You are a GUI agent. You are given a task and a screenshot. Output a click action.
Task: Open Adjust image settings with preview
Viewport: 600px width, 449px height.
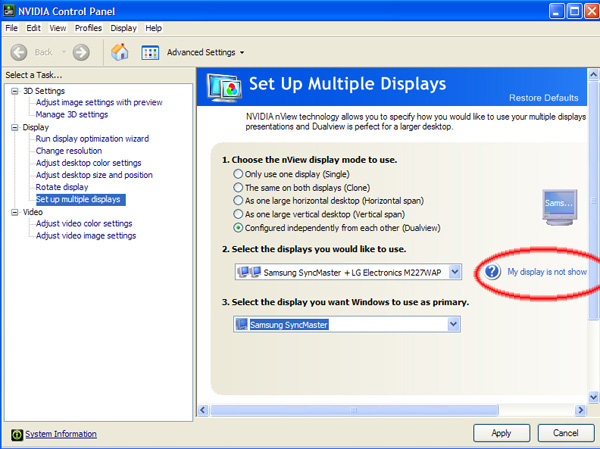coord(99,102)
